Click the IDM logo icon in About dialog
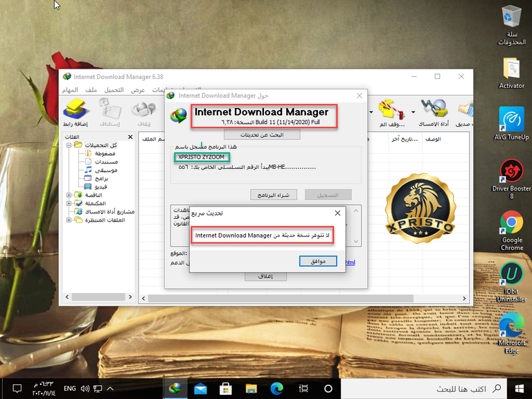This screenshot has height=399, width=532. [x=179, y=115]
